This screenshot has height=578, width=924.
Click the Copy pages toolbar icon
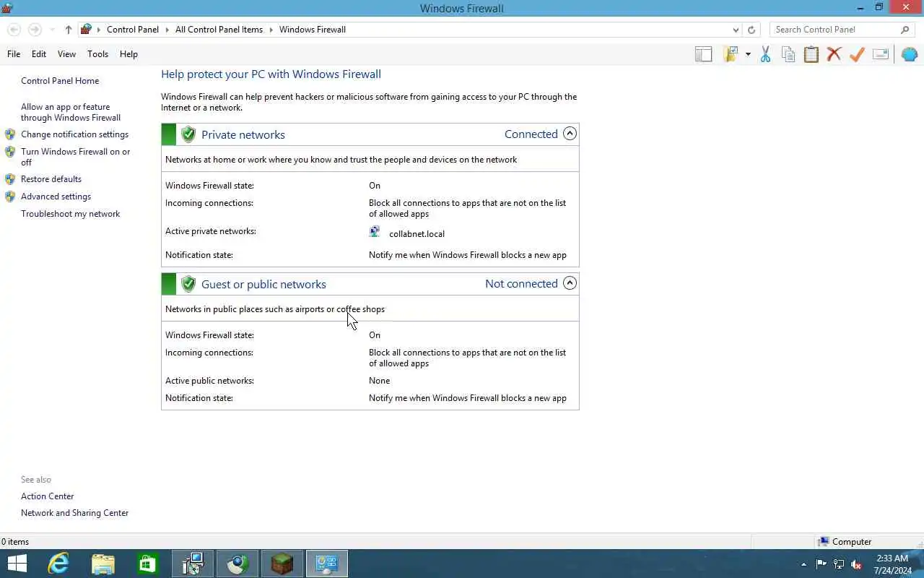[x=788, y=54]
